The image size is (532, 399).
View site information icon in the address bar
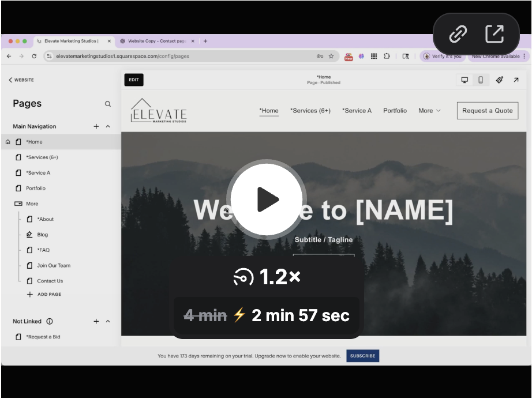(49, 57)
